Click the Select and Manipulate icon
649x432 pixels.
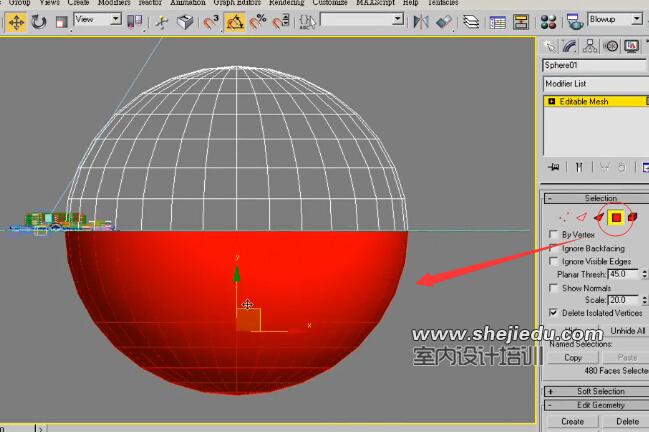(x=162, y=22)
